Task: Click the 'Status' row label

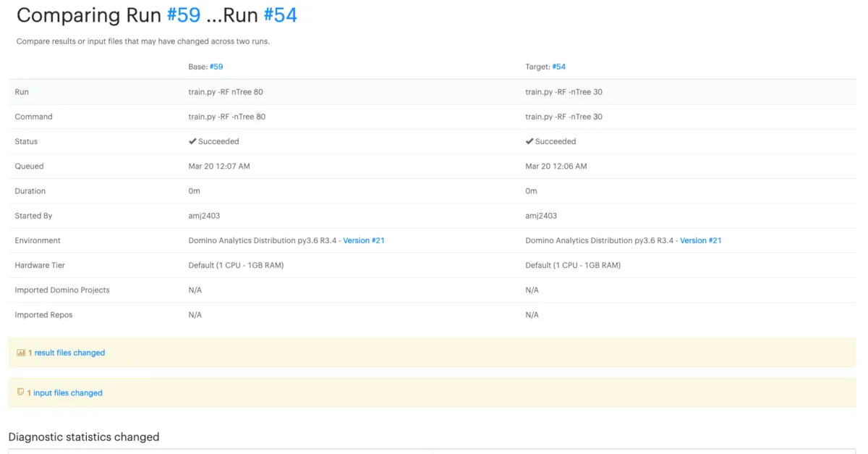Action: click(26, 141)
